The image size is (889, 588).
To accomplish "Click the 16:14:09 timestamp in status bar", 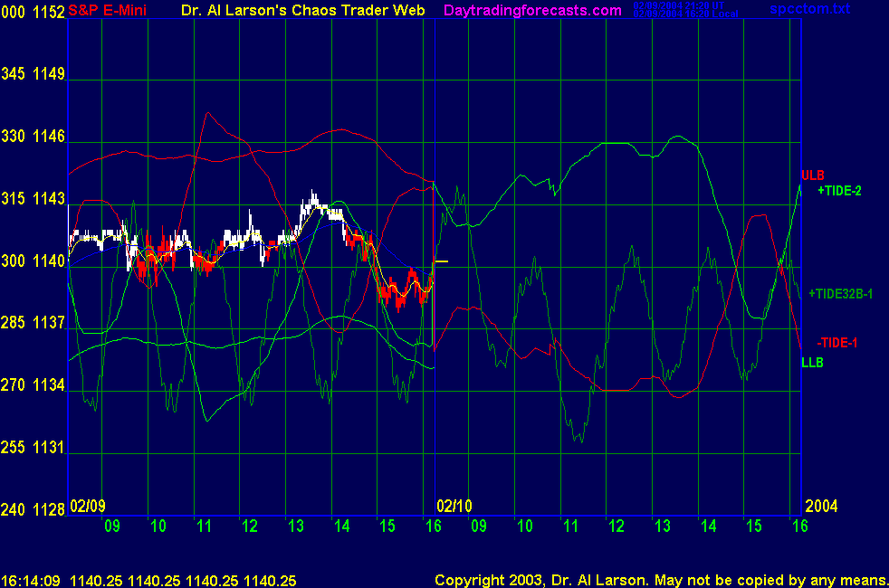I will (32, 580).
